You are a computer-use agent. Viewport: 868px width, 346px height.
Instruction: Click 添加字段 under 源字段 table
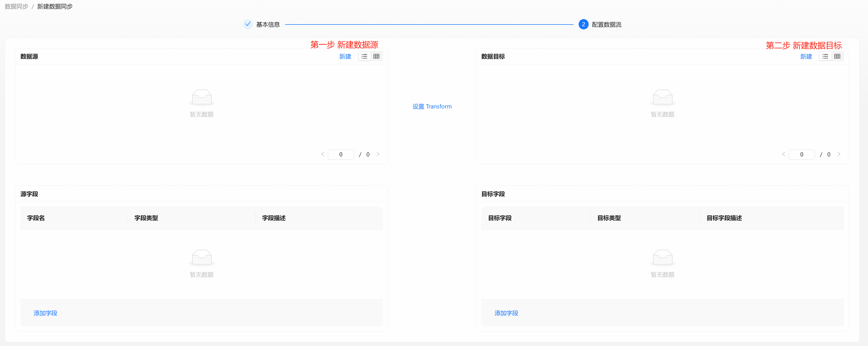(x=45, y=313)
